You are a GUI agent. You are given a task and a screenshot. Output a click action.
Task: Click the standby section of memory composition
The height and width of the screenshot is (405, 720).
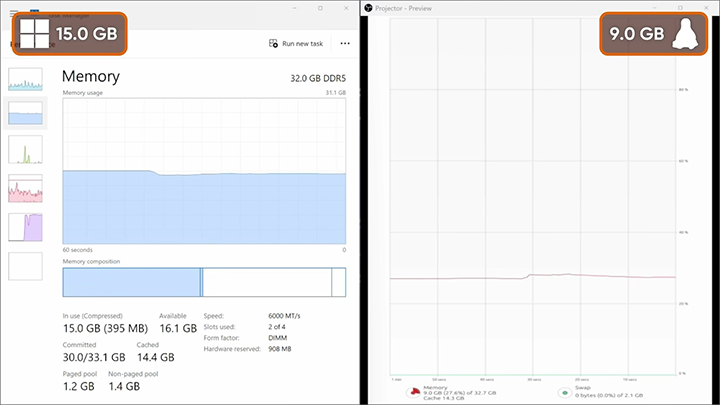pos(267,282)
